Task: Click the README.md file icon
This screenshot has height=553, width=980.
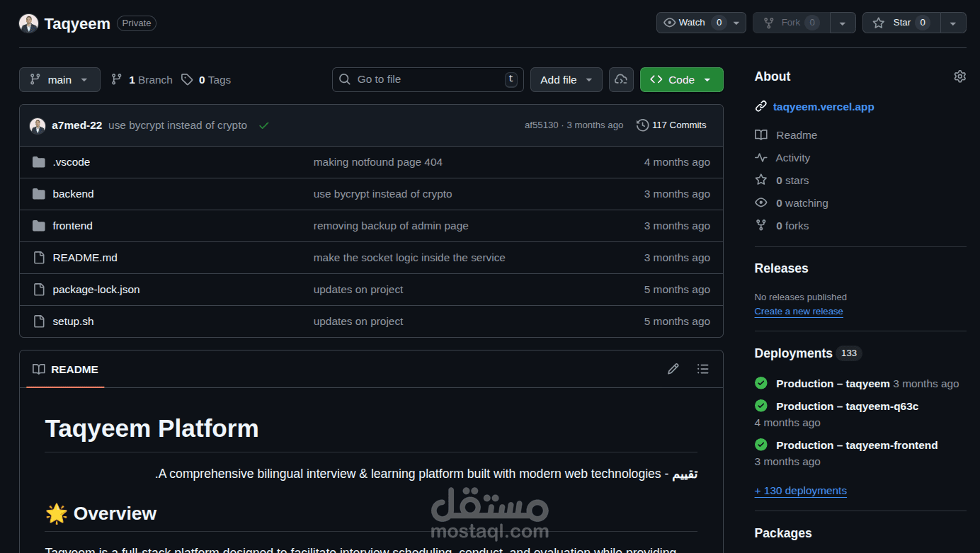Action: tap(39, 258)
